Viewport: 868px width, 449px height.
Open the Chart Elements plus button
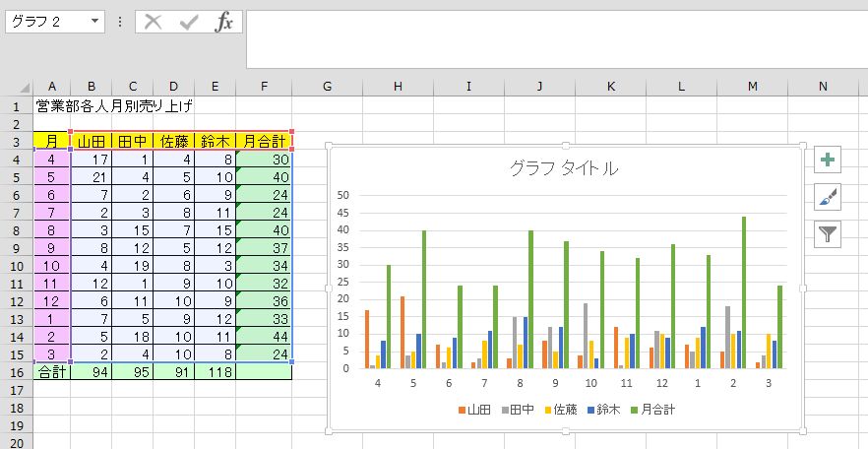(x=828, y=160)
